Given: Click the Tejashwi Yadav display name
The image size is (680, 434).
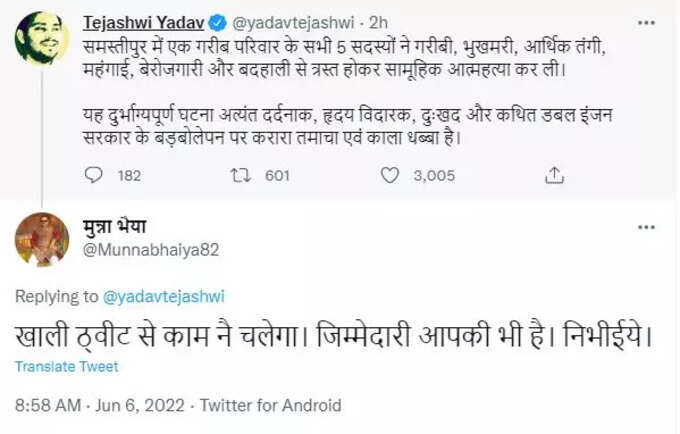Looking at the screenshot, I should click(144, 23).
